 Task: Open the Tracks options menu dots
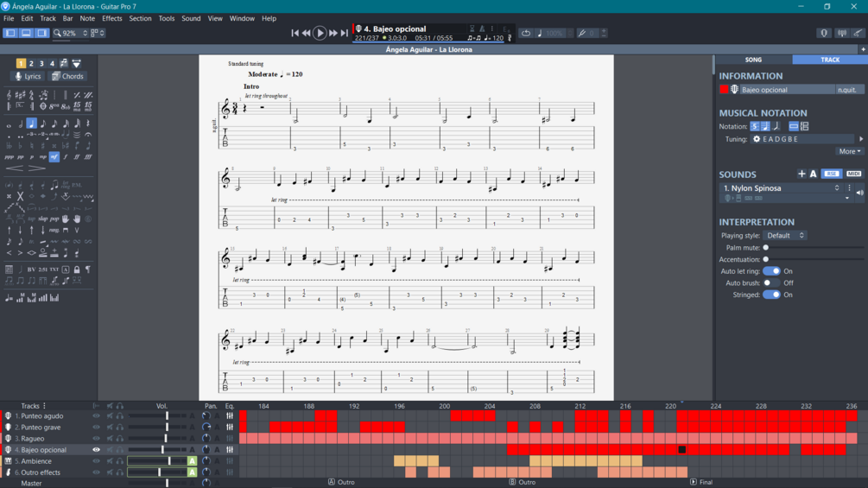point(44,406)
